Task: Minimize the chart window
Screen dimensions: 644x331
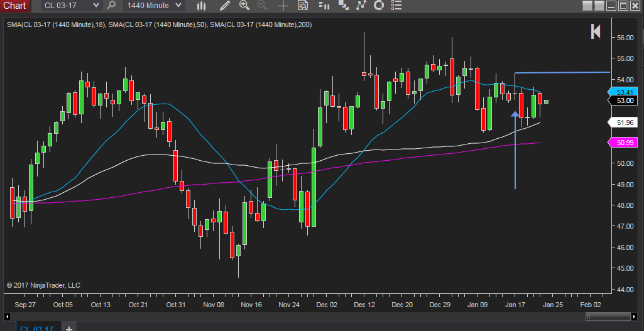Action: 611,6
